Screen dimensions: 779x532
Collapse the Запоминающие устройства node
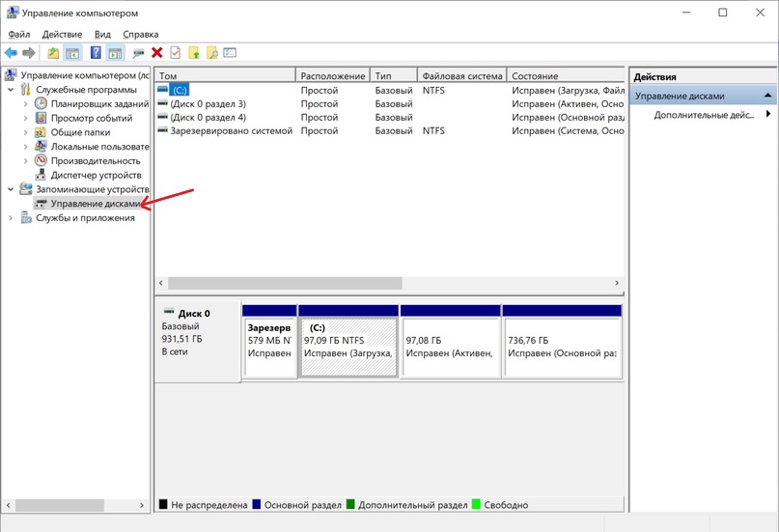point(12,190)
